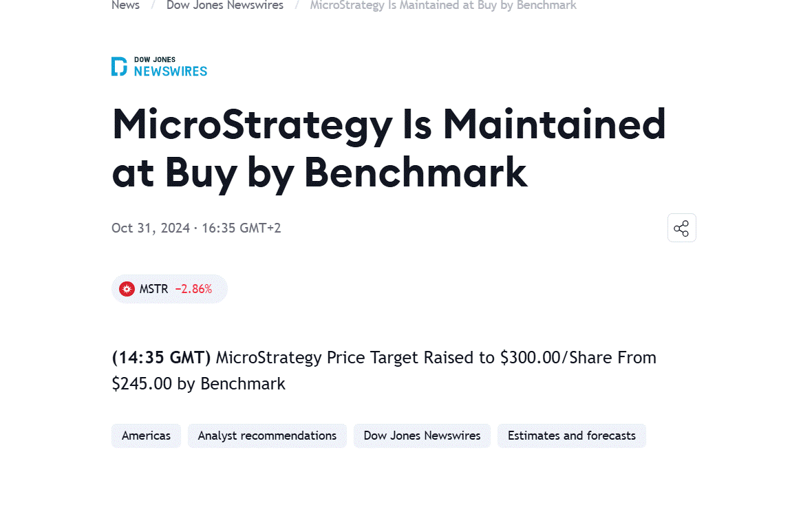Image resolution: width=812 pixels, height=514 pixels.
Task: Click the GMT+2 timezone text
Action: tap(260, 228)
